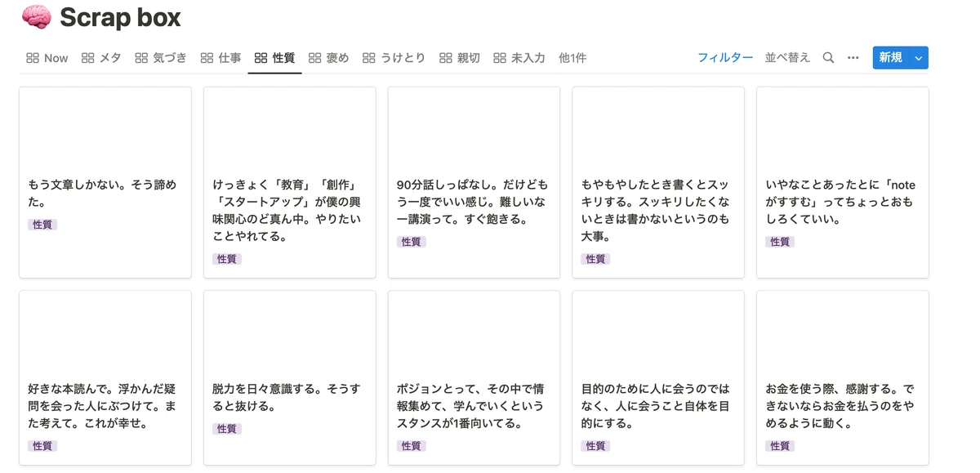
Task: Open the search magnifier icon
Action: point(828,58)
